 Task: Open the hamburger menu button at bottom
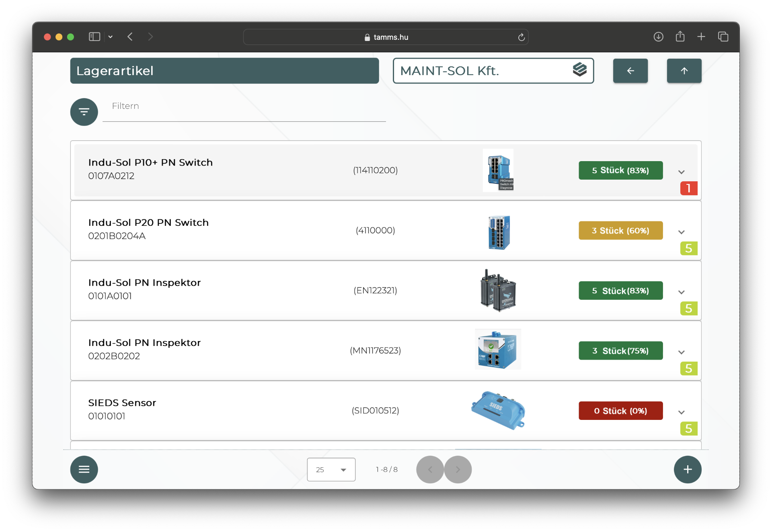tap(84, 469)
